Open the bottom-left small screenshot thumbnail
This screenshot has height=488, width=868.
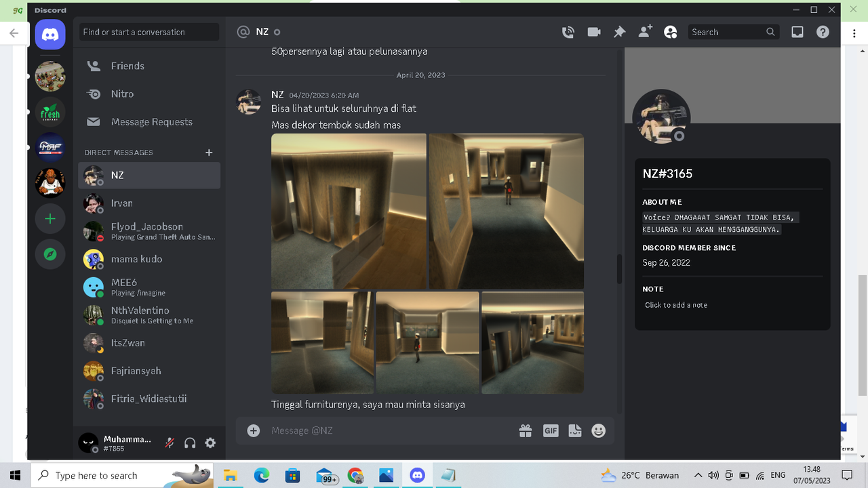(322, 342)
